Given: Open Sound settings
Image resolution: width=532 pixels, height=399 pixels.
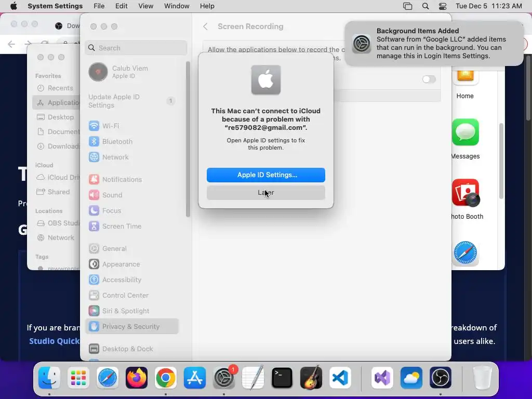Looking at the screenshot, I should click(132, 195).
